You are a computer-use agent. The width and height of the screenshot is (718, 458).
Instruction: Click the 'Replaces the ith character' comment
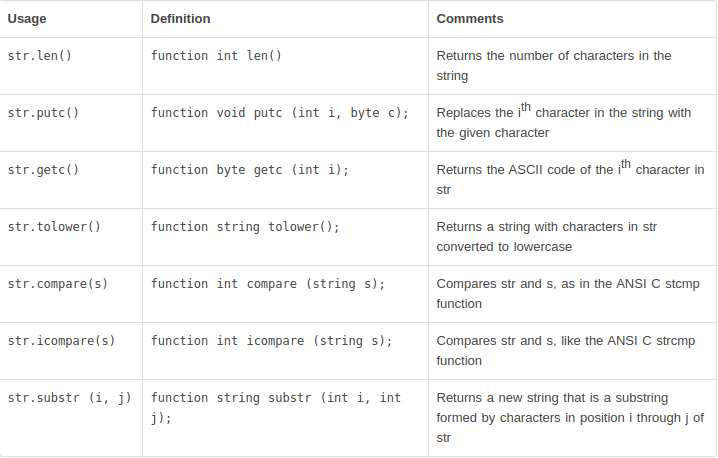tap(563, 122)
